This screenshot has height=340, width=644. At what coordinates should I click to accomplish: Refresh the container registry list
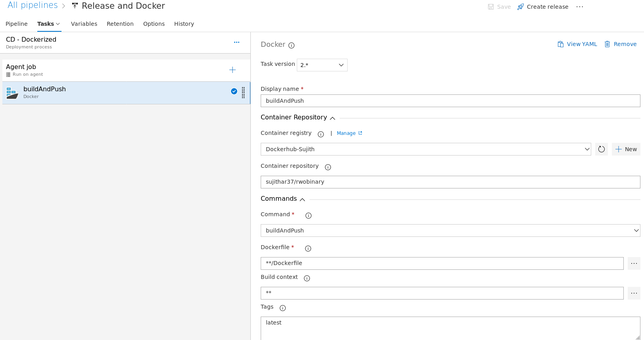(602, 149)
